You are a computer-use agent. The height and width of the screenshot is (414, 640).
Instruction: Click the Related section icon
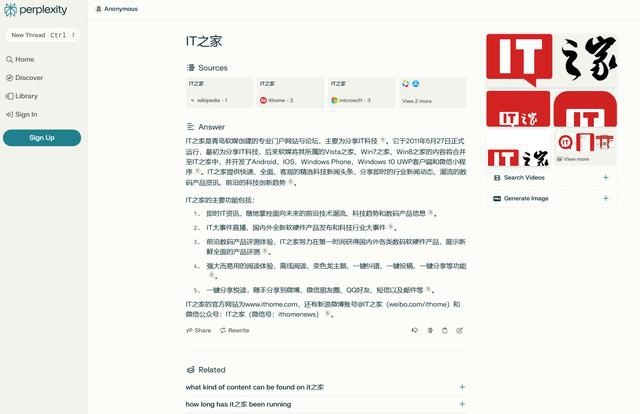[190, 369]
